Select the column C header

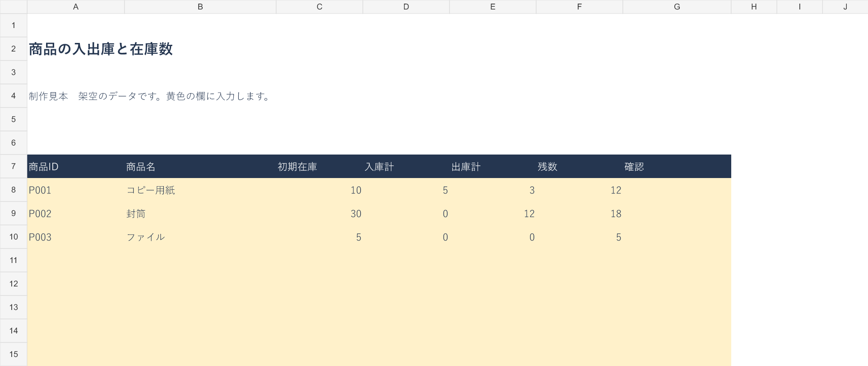[320, 7]
